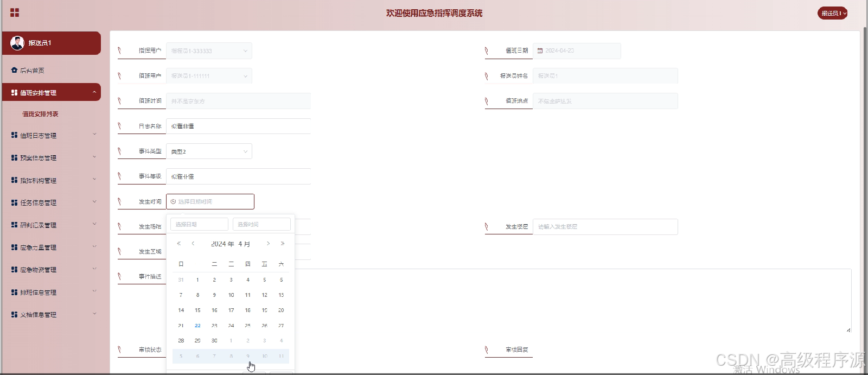Expand the 应急物资管理 chevron
This screenshot has width=868, height=375.
tap(94, 268)
